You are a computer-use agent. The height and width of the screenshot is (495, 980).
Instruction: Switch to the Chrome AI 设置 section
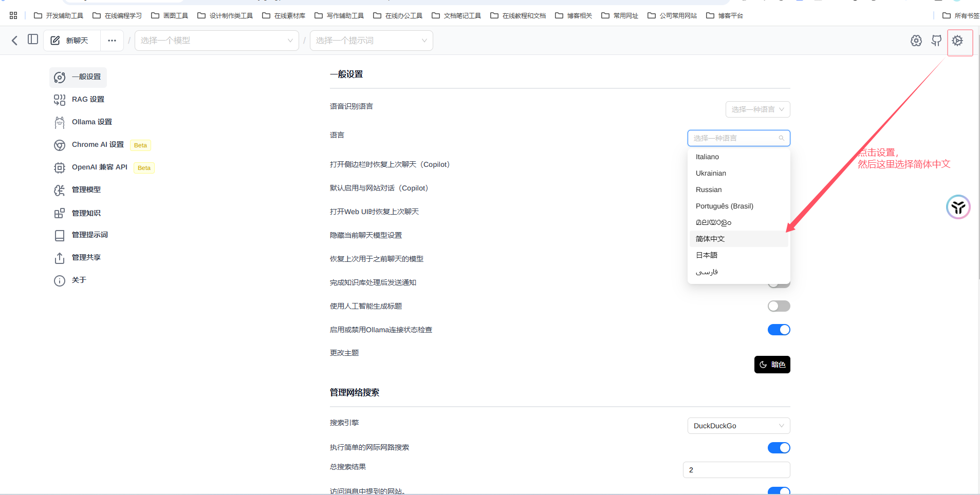pyautogui.click(x=97, y=144)
